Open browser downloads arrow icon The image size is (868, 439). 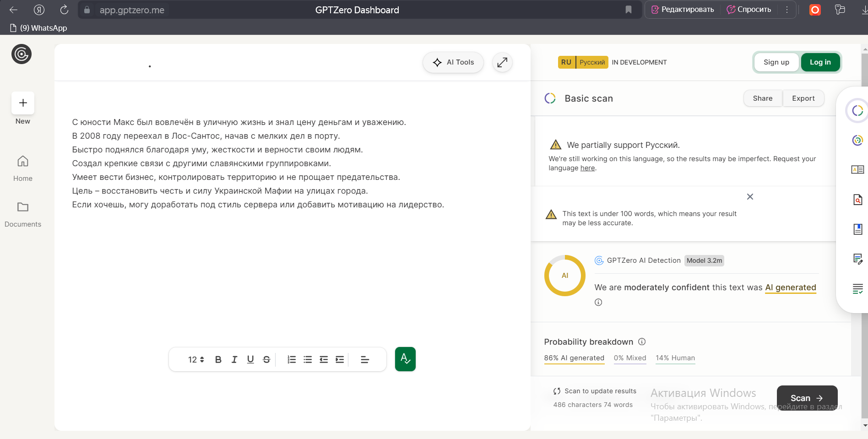tap(864, 10)
